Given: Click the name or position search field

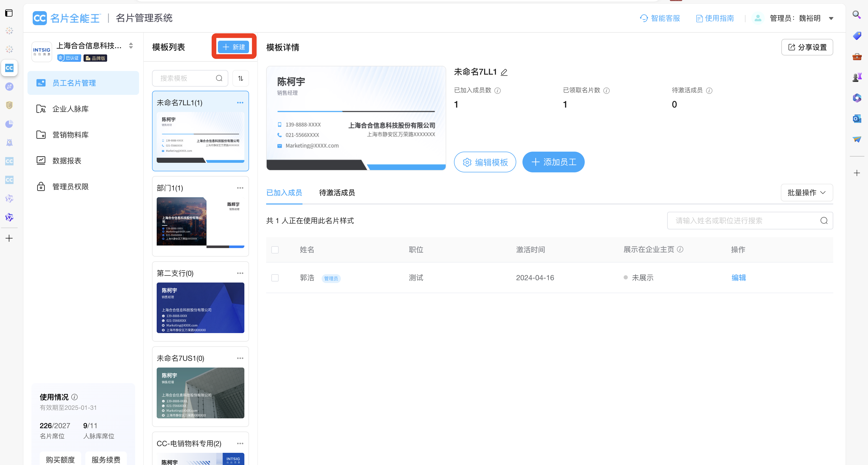Looking at the screenshot, I should point(750,221).
